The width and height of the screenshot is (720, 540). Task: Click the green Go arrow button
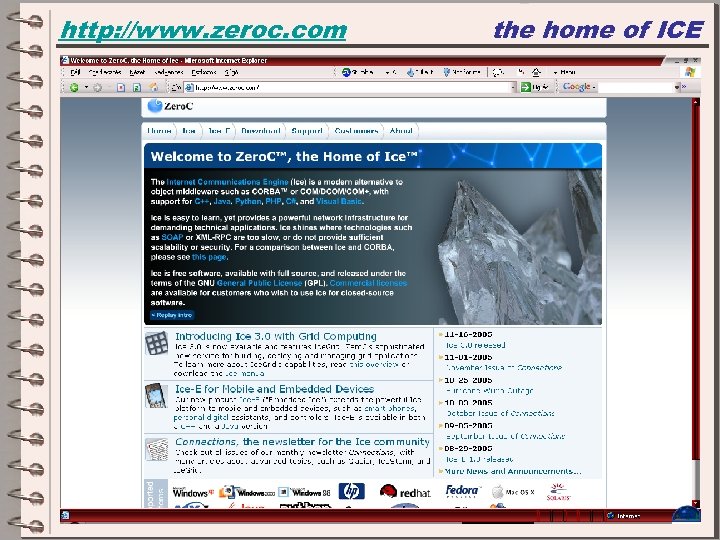point(526,87)
